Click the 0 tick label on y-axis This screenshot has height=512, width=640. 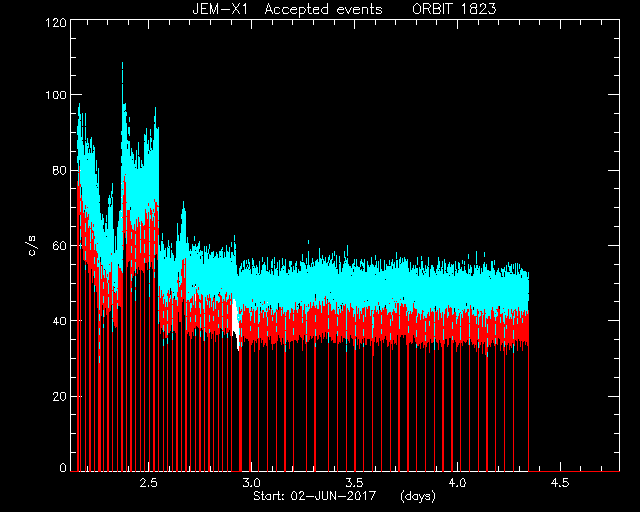point(63,467)
